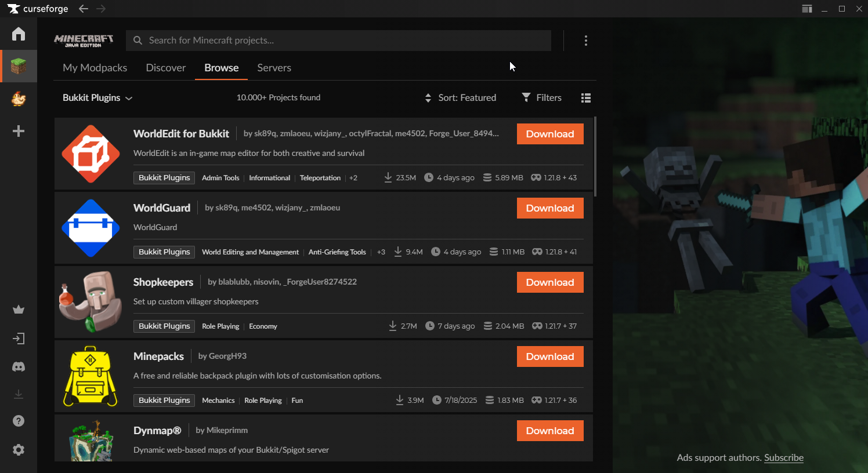Open the Home icon in sidebar
The width and height of the screenshot is (868, 473).
point(19,34)
